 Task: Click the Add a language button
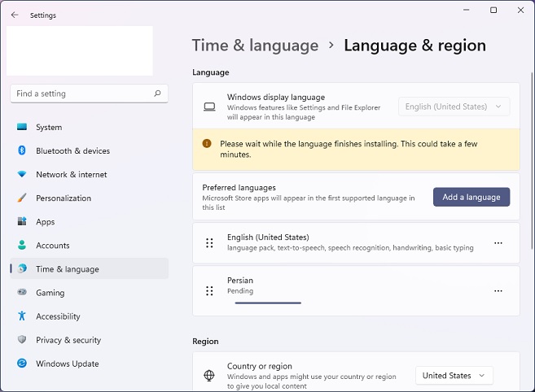(471, 197)
